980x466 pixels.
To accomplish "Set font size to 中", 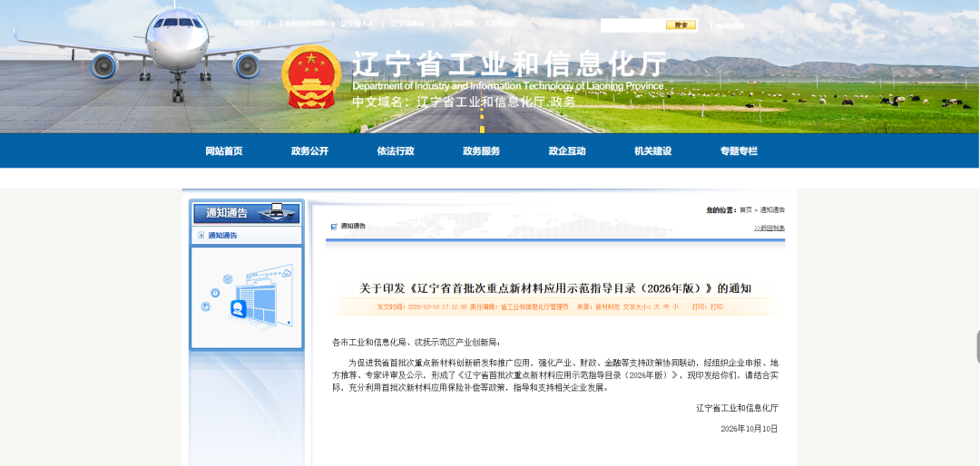I will [x=666, y=307].
